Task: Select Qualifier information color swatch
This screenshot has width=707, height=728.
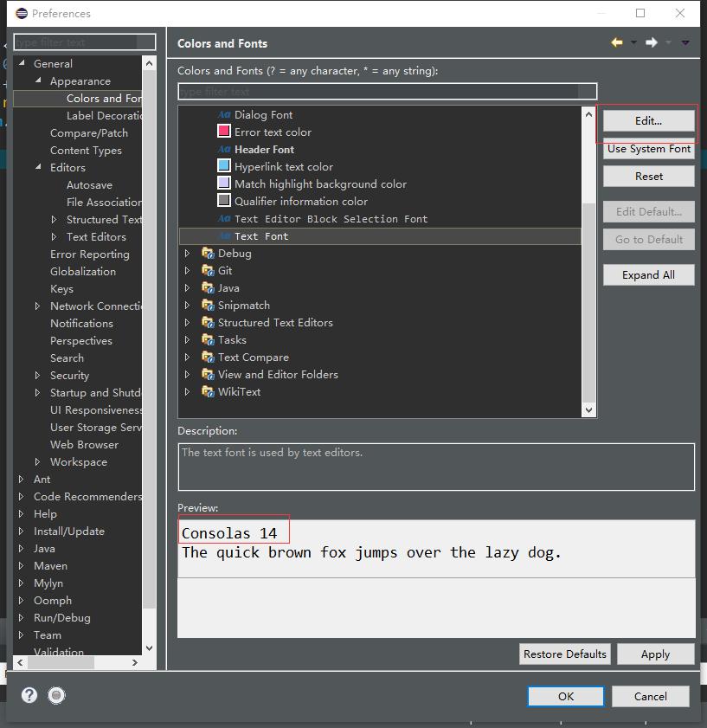Action: pos(224,201)
